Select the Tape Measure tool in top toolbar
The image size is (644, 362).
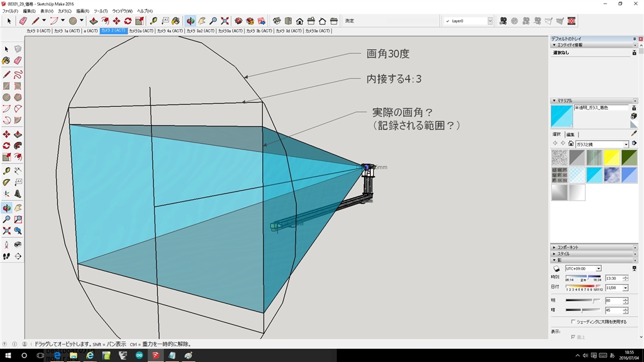click(153, 21)
